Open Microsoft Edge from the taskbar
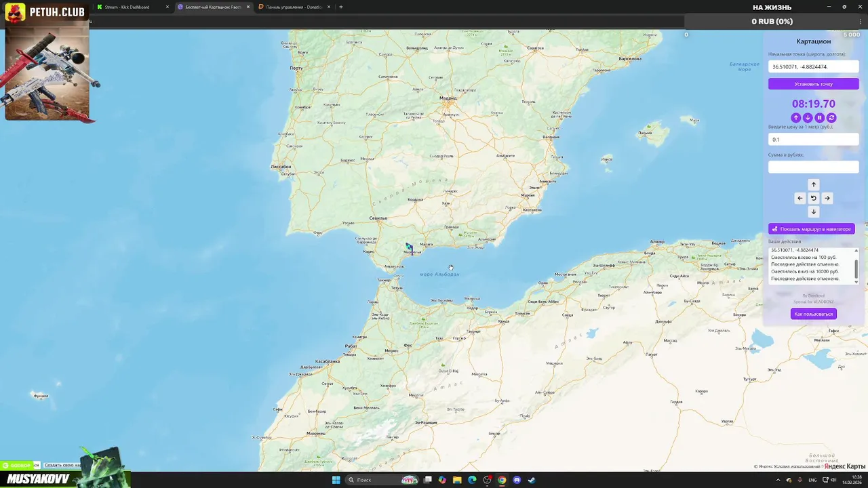868x488 pixels. click(472, 480)
